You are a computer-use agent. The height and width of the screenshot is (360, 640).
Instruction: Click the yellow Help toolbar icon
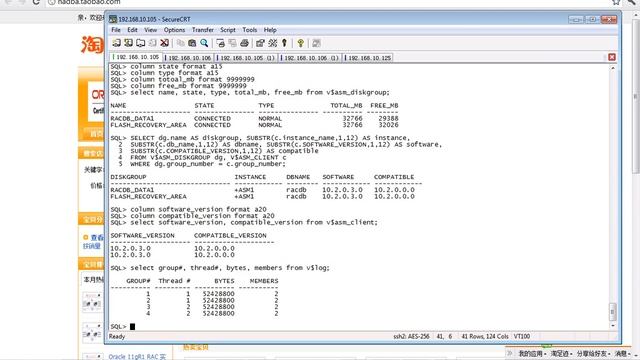pyautogui.click(x=300, y=43)
